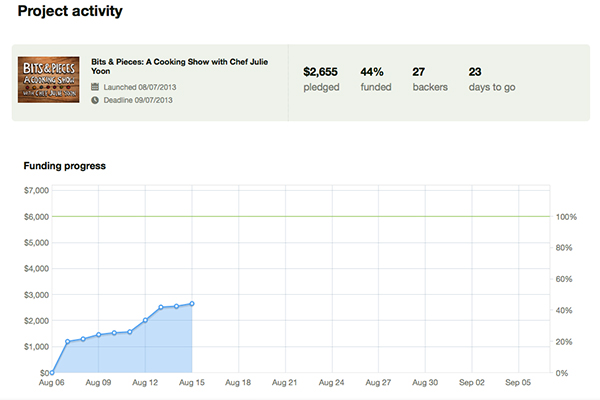This screenshot has height=400, width=600.
Task: Click the $6,000 y-axis label
Action: pos(37,216)
